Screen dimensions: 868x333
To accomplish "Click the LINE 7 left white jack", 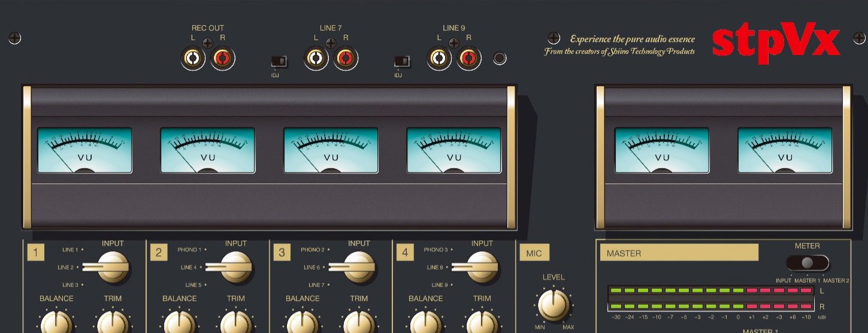I will click(x=315, y=59).
